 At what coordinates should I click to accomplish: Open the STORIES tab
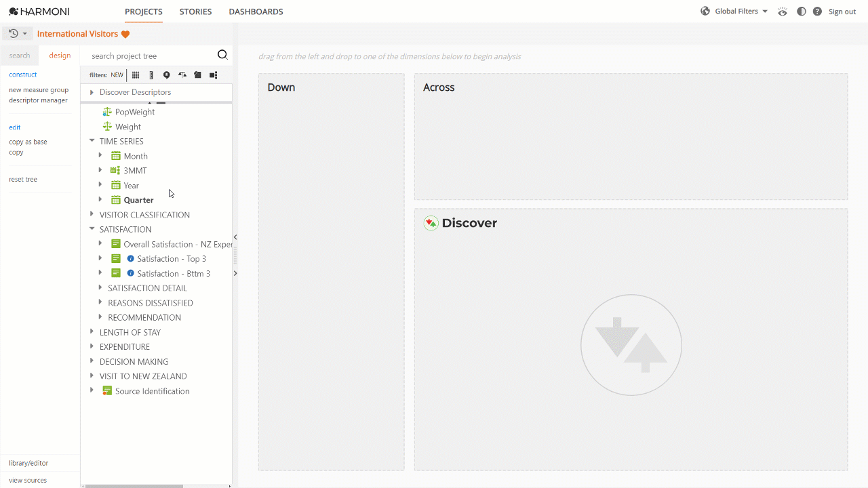pyautogui.click(x=195, y=12)
